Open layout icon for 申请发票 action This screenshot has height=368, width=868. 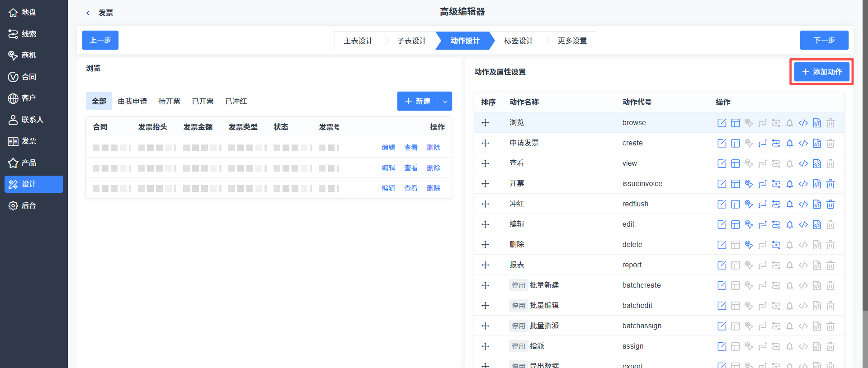pyautogui.click(x=735, y=143)
